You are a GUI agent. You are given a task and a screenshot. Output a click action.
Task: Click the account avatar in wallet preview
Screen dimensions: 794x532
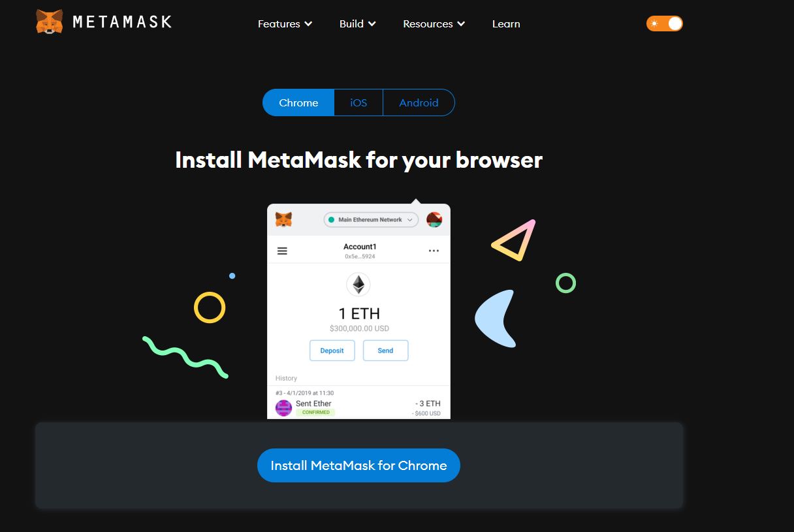[x=434, y=219]
